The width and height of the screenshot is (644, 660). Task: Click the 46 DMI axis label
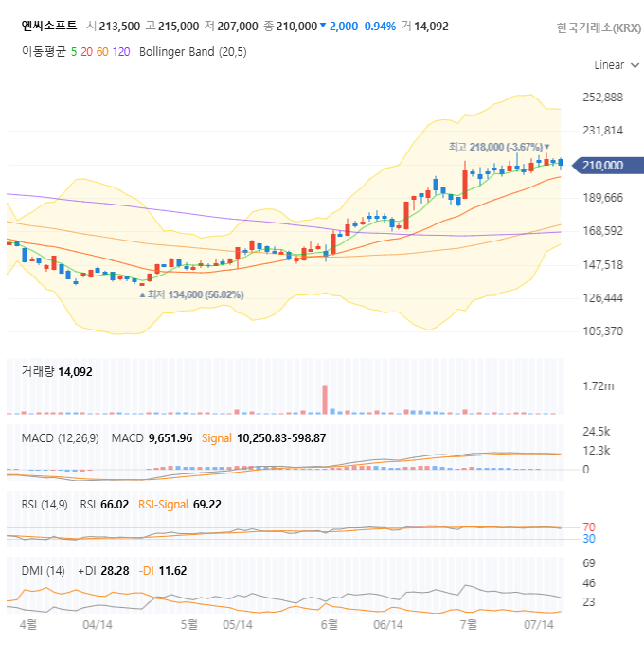coord(589,583)
